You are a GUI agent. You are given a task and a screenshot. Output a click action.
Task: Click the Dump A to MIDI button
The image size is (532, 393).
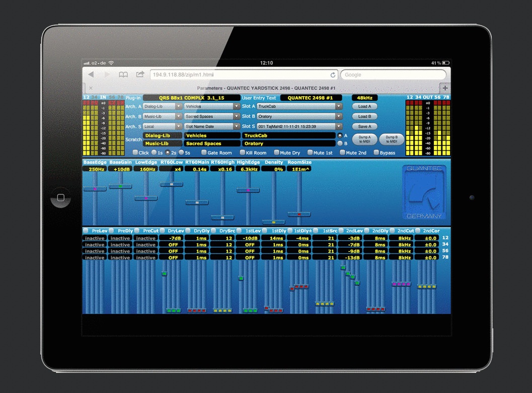click(364, 139)
